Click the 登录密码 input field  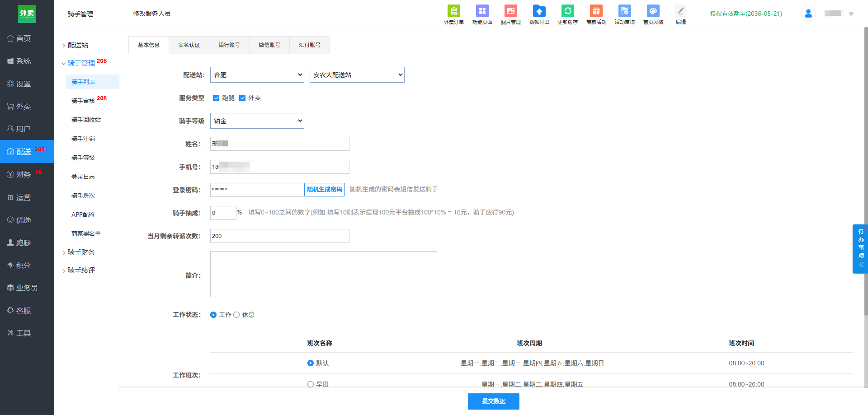[x=257, y=190]
